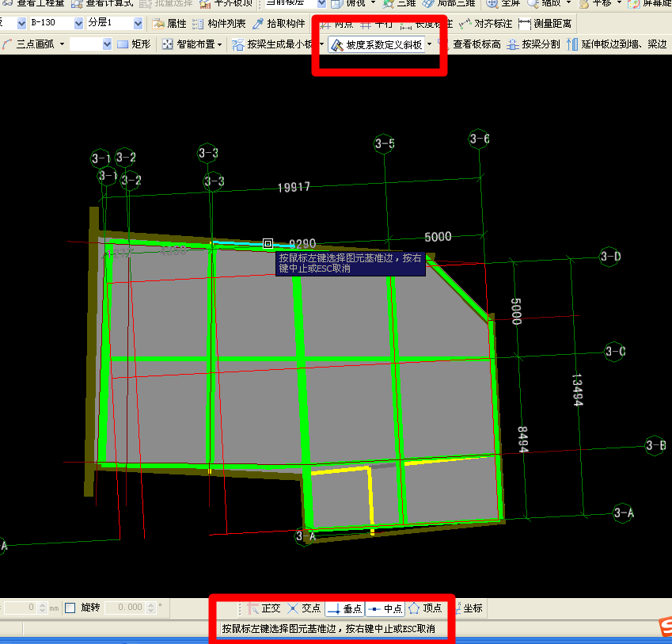The image size is (672, 644).
Task: Expand the 坡度系数定义斜板 dropdown arrow
Action: click(430, 44)
